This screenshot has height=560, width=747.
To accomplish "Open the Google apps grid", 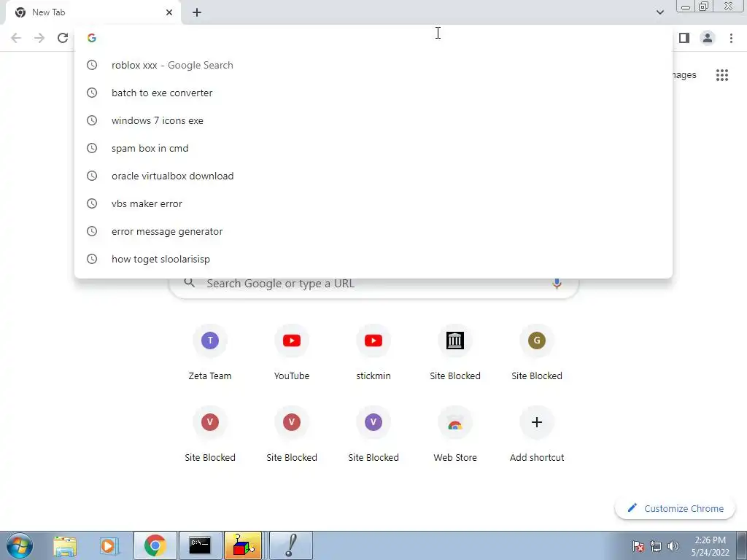I will tap(721, 75).
